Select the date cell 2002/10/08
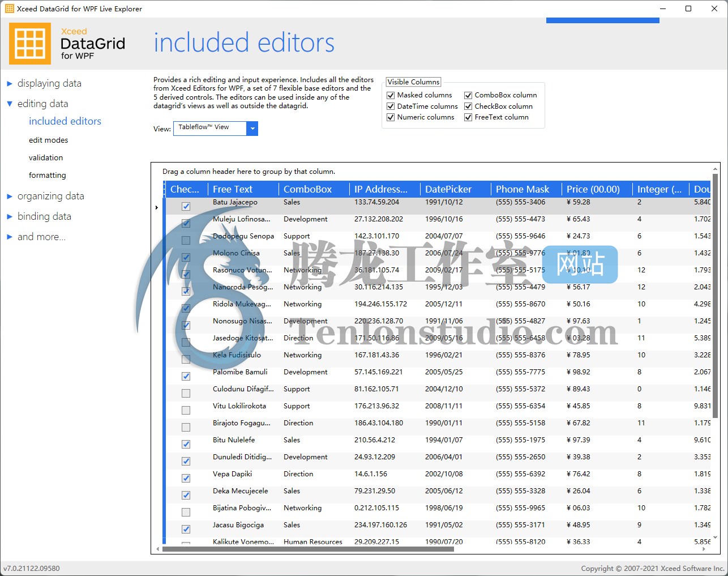This screenshot has width=728, height=576. tap(444, 474)
